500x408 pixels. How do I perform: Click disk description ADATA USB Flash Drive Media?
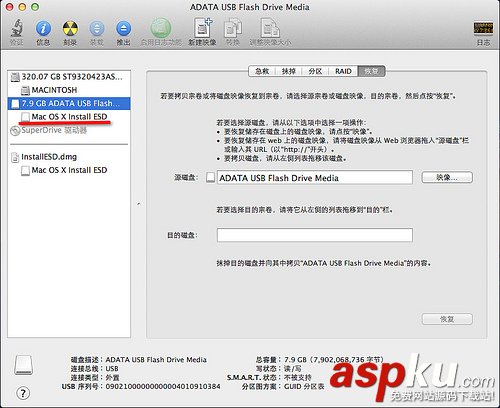coord(156,360)
